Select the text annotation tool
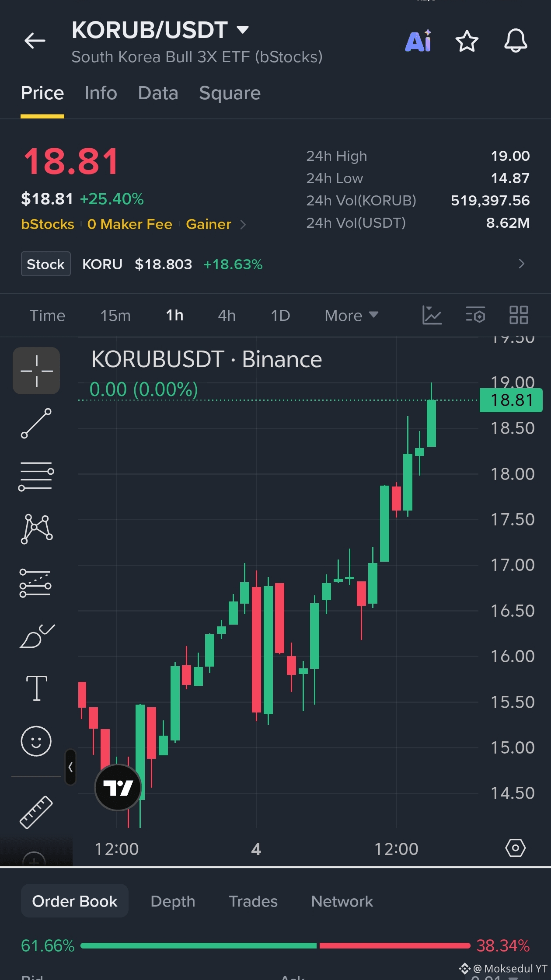The image size is (551, 980). [37, 688]
